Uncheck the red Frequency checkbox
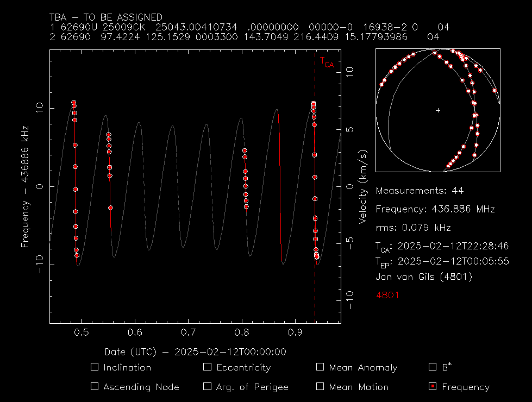This screenshot has height=402, width=532. click(x=433, y=387)
